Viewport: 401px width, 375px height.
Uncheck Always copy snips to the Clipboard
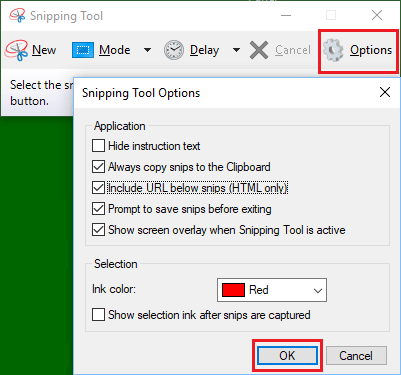(98, 167)
